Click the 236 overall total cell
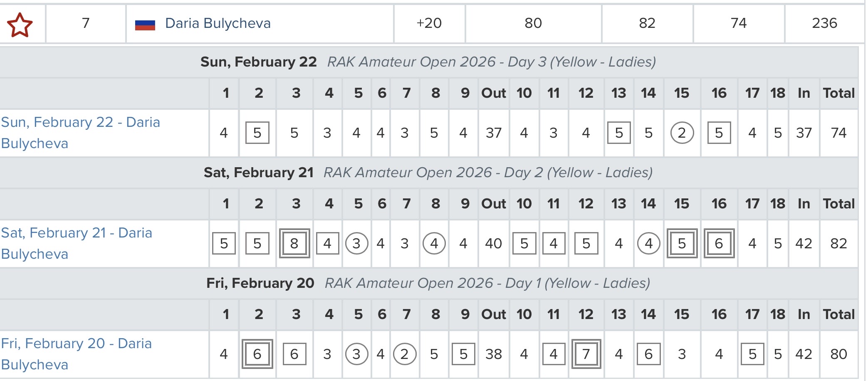Screen dimensions: 868x381 point(824,23)
